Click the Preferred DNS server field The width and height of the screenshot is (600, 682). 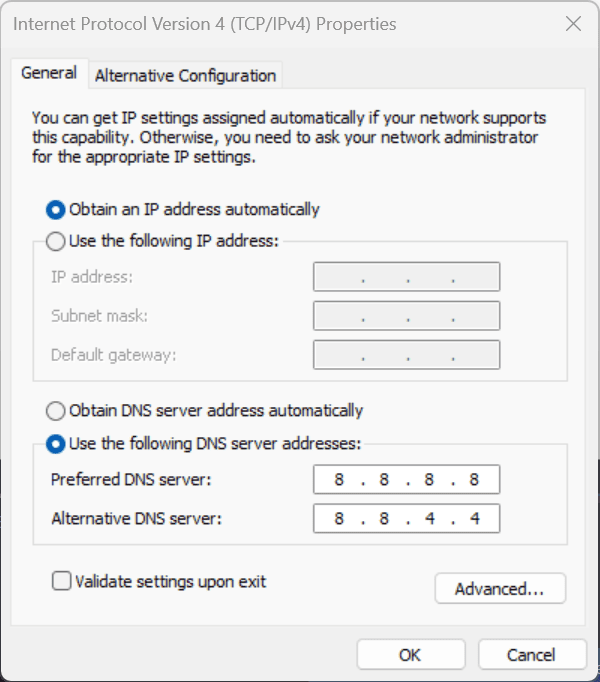[406, 480]
